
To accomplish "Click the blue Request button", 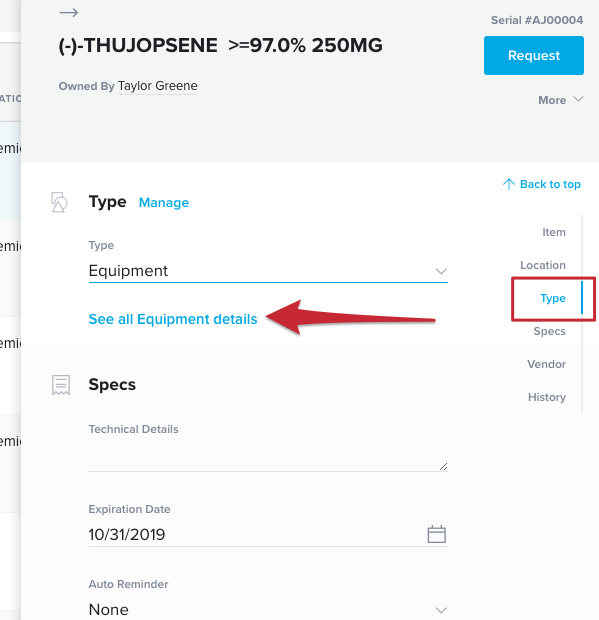I will tap(534, 55).
